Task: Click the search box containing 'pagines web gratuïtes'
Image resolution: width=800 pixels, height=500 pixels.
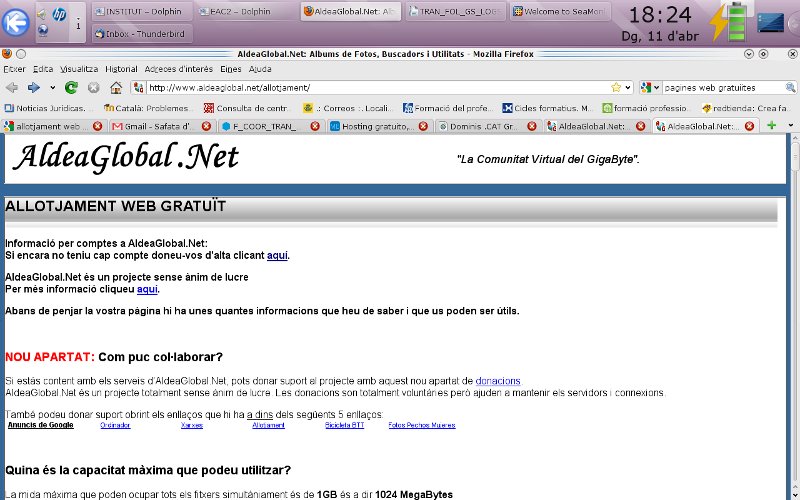Action: pyautogui.click(x=723, y=88)
